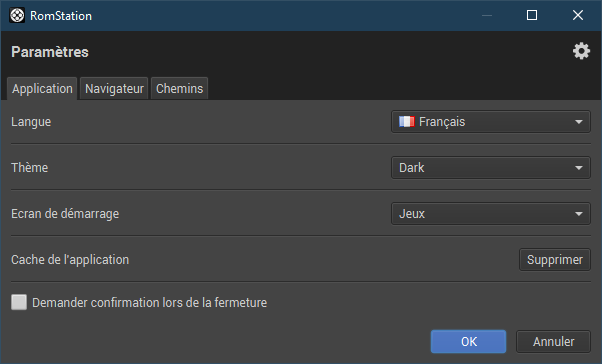602x364 pixels.
Task: Click the Paramètres heading text
Action: (50, 52)
